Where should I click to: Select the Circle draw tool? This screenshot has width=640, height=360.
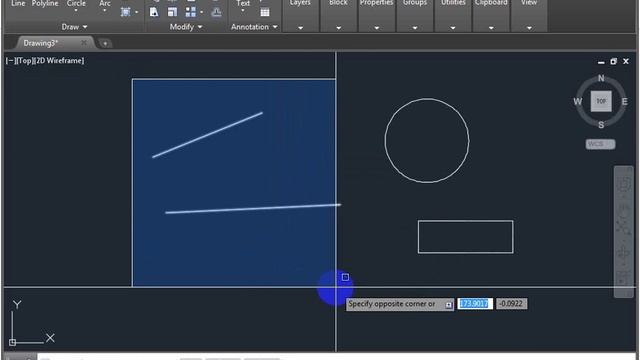click(x=76, y=4)
